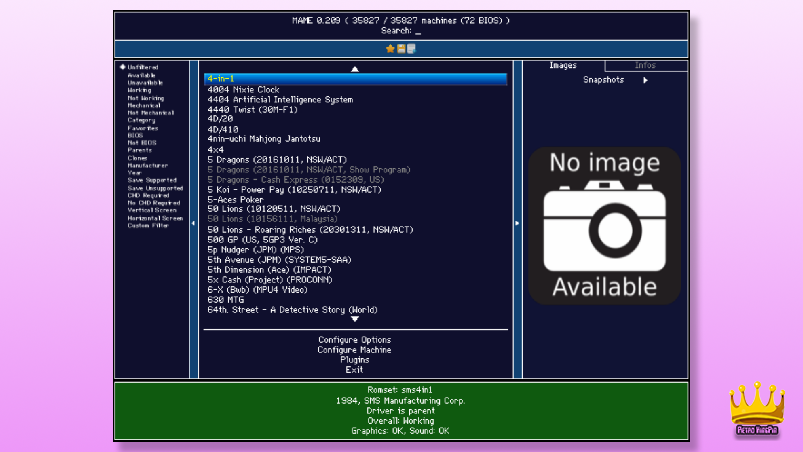The image size is (803, 452).
Task: Choose the CHD Required filter
Action: pos(149,196)
